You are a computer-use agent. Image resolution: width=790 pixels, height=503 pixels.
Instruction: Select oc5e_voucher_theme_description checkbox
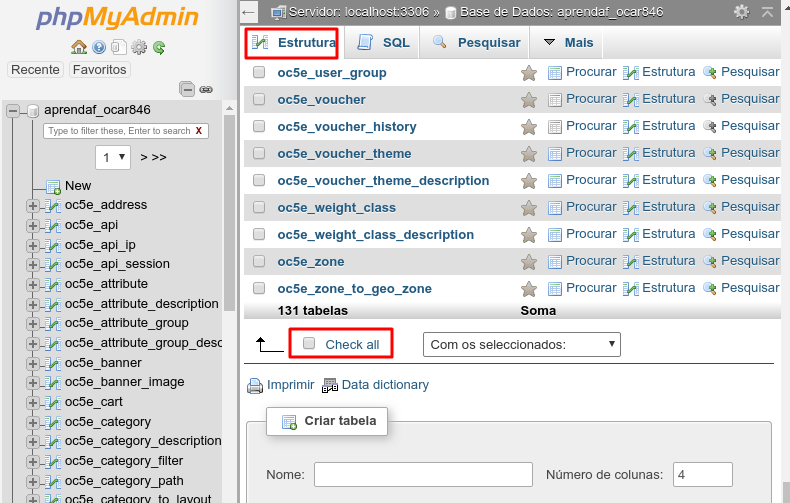tap(259, 180)
